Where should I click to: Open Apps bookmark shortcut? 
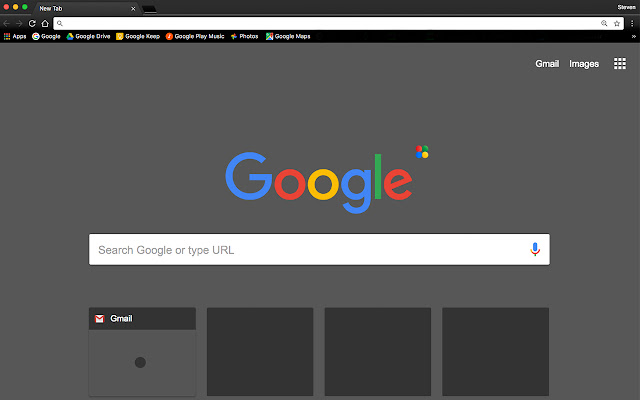15,36
